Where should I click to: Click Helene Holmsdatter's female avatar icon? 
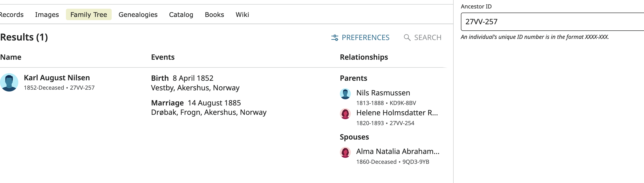tap(345, 114)
